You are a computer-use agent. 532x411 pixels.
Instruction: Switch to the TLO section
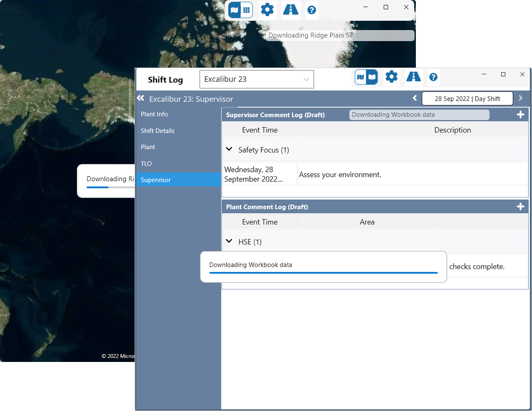[146, 164]
